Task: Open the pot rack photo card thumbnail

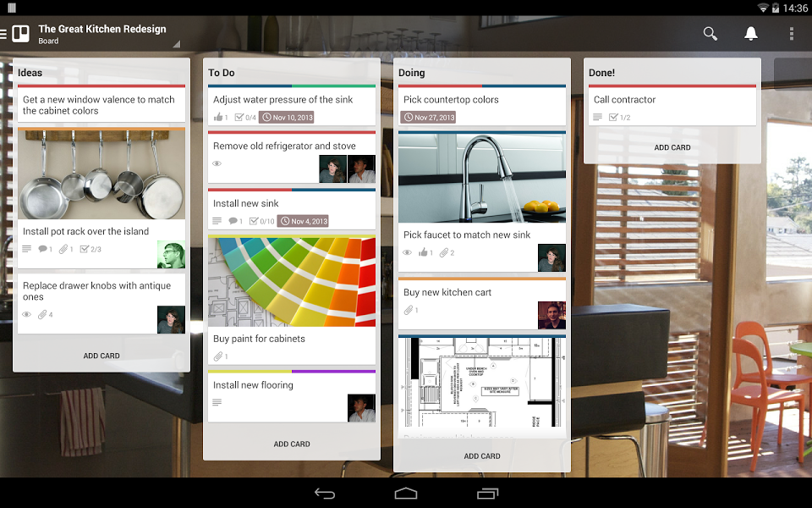Action: tap(101, 175)
